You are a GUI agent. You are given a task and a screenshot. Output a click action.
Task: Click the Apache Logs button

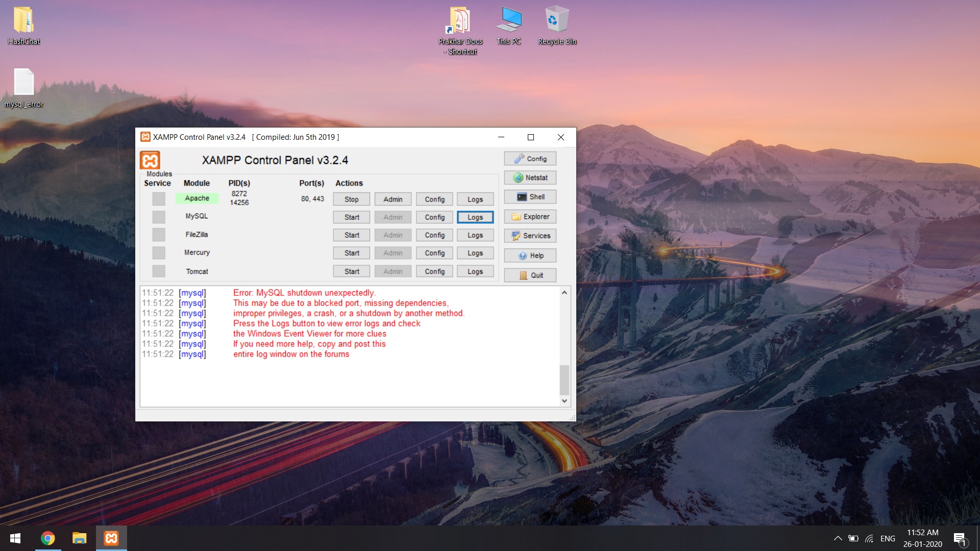coord(476,198)
